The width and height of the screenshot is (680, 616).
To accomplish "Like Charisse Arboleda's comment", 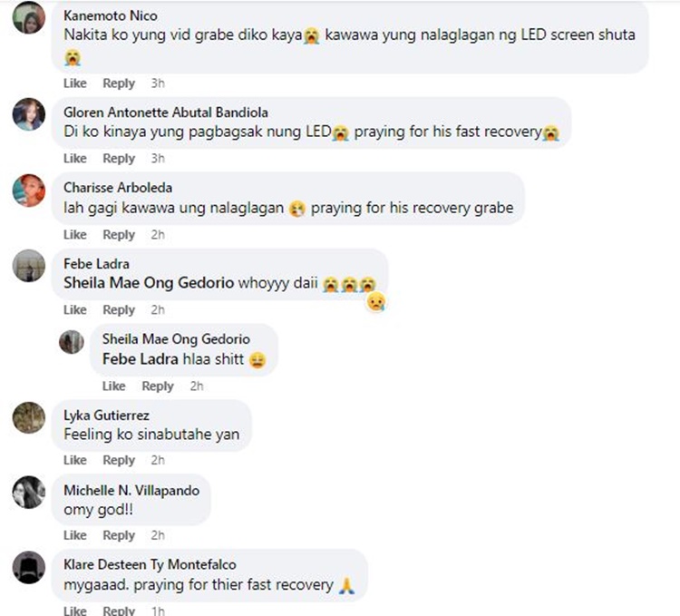I will point(75,235).
